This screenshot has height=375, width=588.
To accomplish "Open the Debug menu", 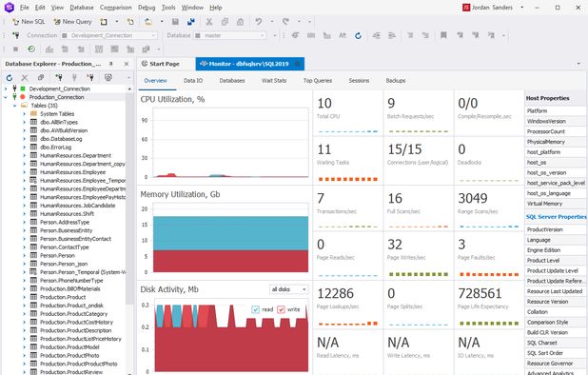I will click(147, 8).
